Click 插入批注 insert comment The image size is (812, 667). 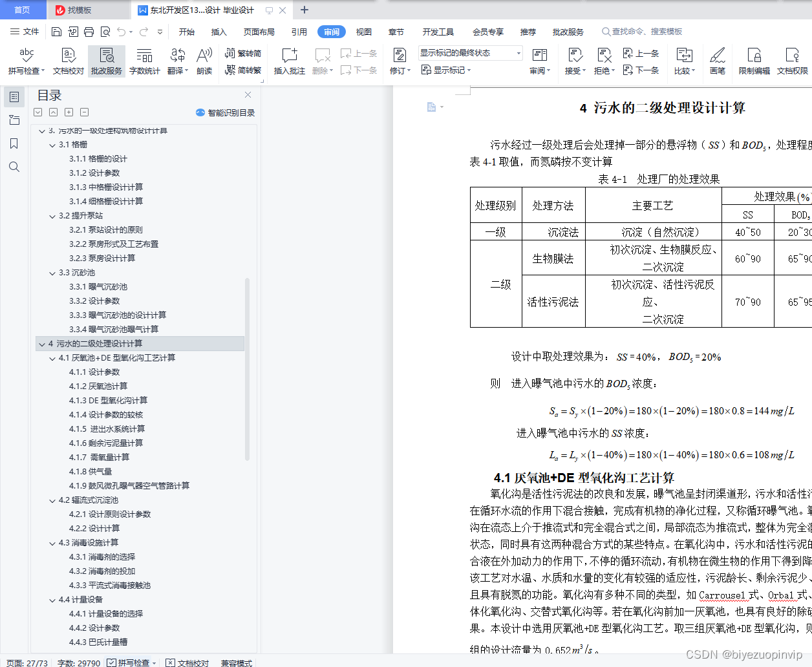(x=289, y=61)
